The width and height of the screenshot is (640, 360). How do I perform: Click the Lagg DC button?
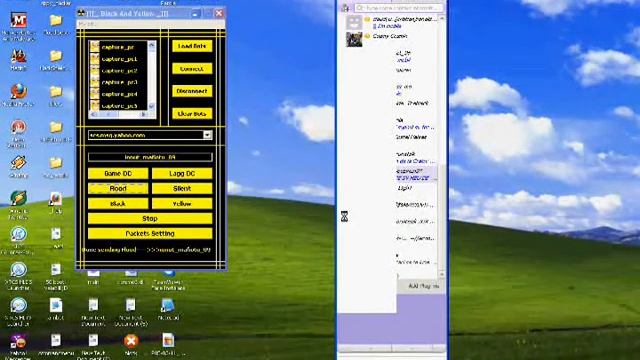point(182,173)
